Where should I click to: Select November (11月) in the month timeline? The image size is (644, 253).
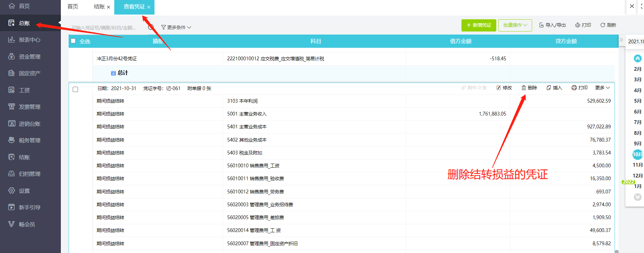(638, 165)
